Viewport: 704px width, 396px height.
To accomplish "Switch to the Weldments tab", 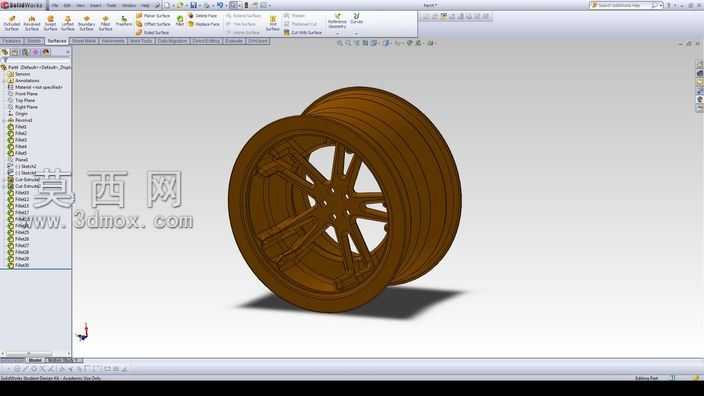I will (113, 41).
